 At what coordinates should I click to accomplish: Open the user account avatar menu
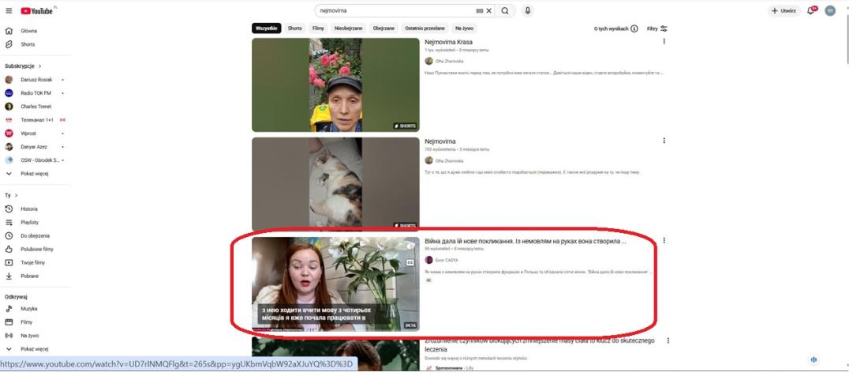click(x=830, y=11)
